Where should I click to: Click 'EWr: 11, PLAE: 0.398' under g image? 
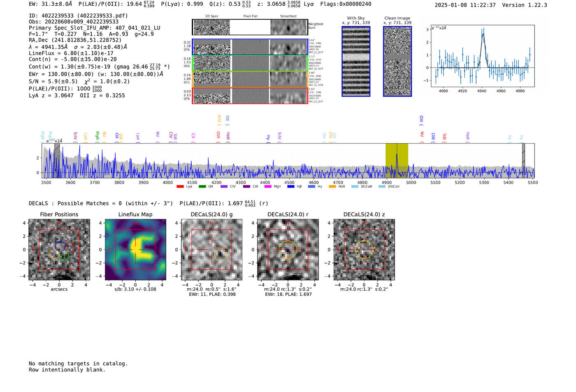(212, 295)
